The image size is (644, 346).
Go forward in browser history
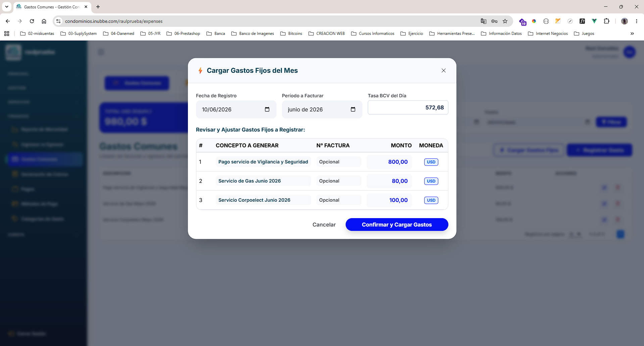[x=20, y=21]
